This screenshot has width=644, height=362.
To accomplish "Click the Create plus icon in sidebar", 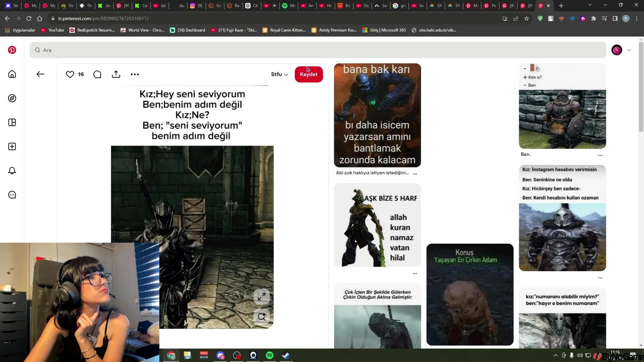I will point(12,147).
